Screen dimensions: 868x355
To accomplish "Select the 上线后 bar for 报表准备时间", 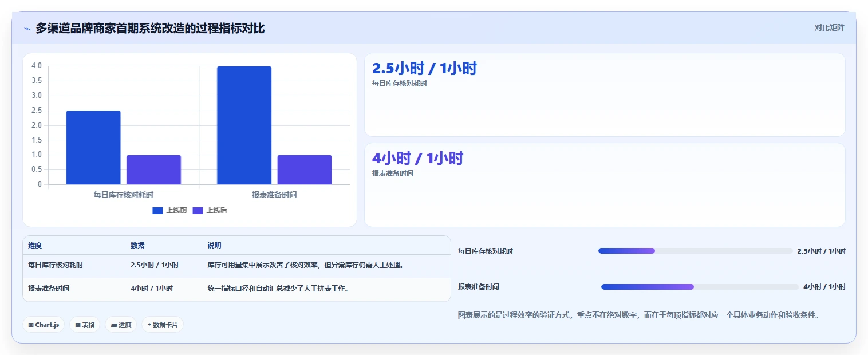I will pyautogui.click(x=305, y=169).
